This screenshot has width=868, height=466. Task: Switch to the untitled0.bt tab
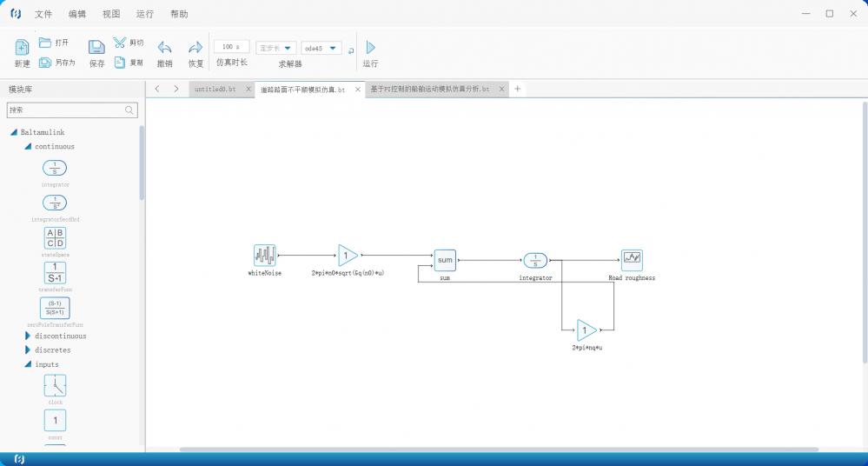(x=215, y=89)
